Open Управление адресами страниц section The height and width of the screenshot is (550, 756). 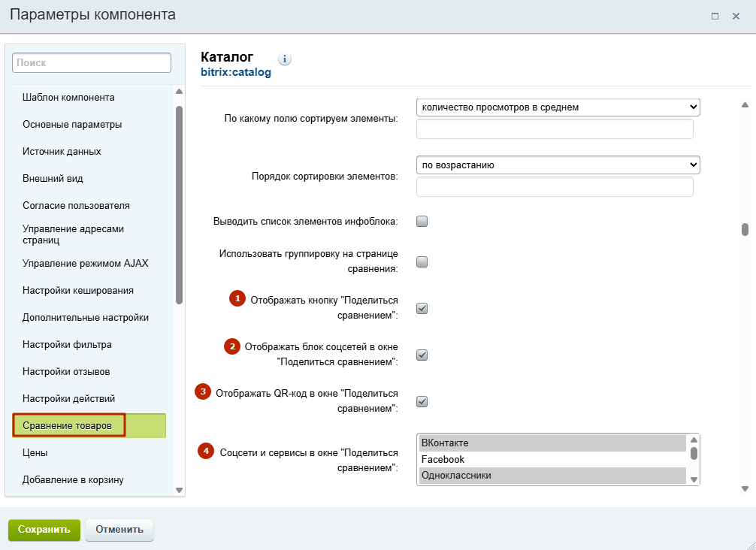click(x=74, y=234)
